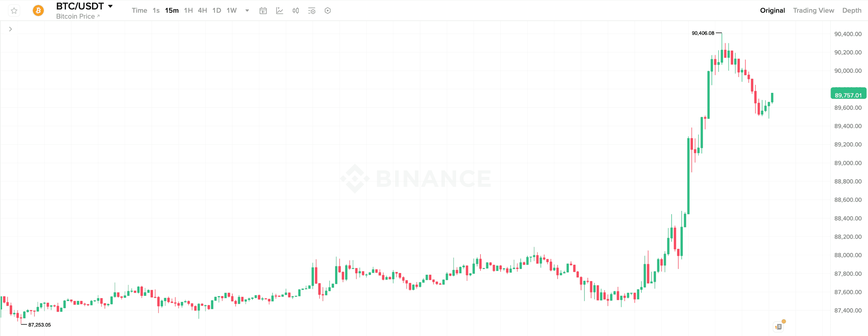This screenshot has height=336, width=868.
Task: Open chart display settings icon
Action: click(312, 11)
